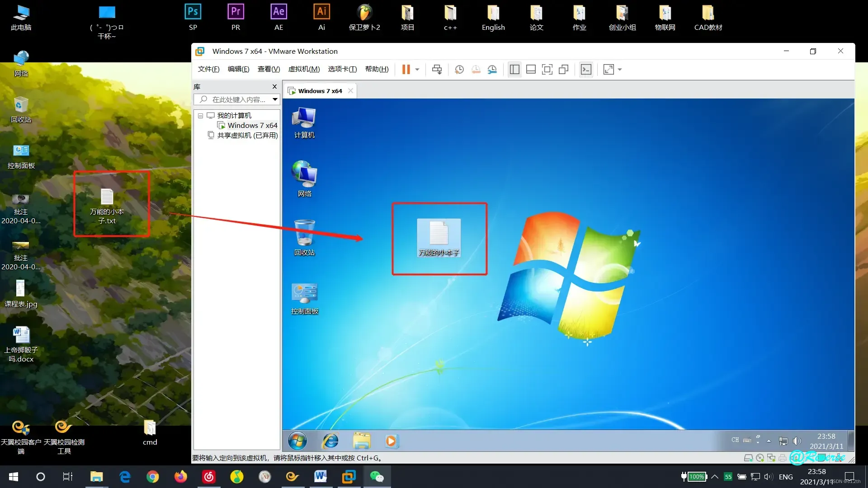Open Chrome from the host taskbar
The height and width of the screenshot is (488, 868).
pyautogui.click(x=152, y=476)
